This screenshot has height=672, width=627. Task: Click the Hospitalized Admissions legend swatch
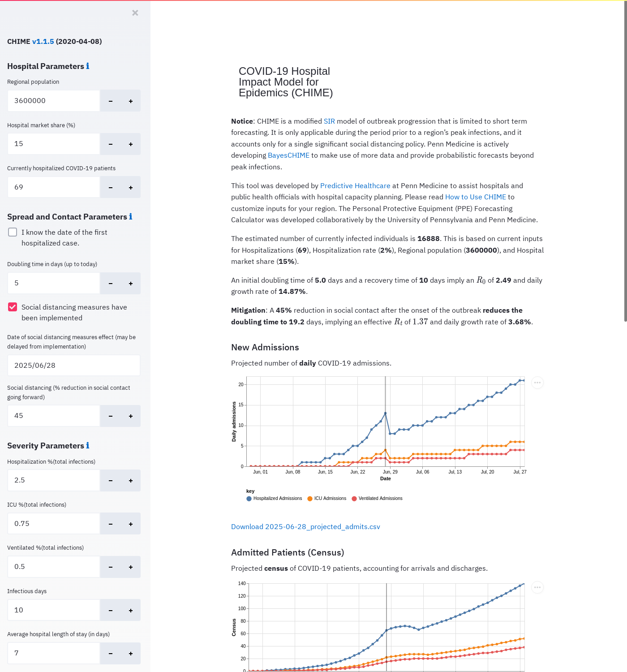[x=249, y=499]
